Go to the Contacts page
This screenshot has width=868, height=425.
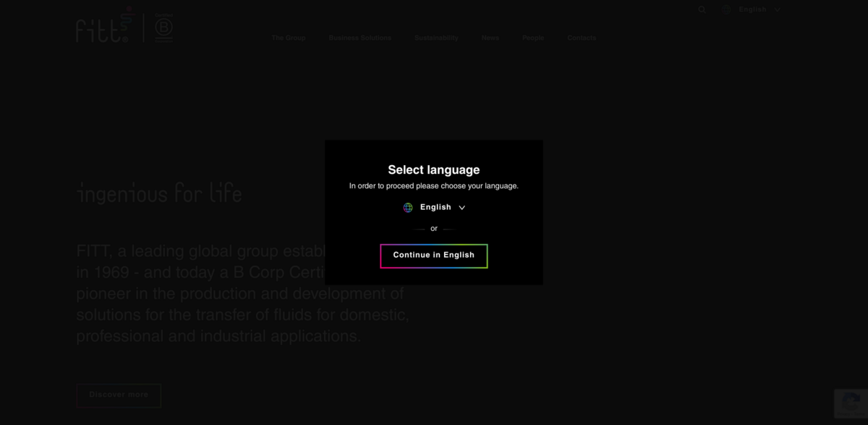(582, 38)
